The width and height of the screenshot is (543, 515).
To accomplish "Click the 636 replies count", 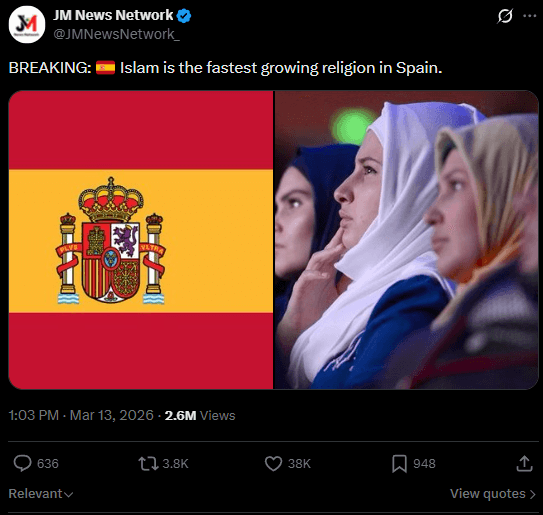I will click(48, 464).
